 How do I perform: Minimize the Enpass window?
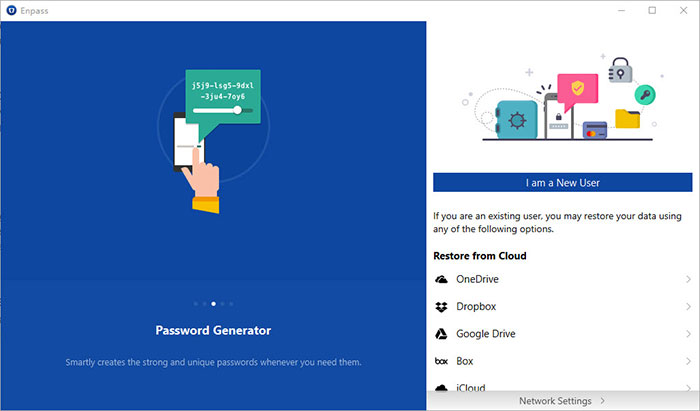pyautogui.click(x=621, y=10)
